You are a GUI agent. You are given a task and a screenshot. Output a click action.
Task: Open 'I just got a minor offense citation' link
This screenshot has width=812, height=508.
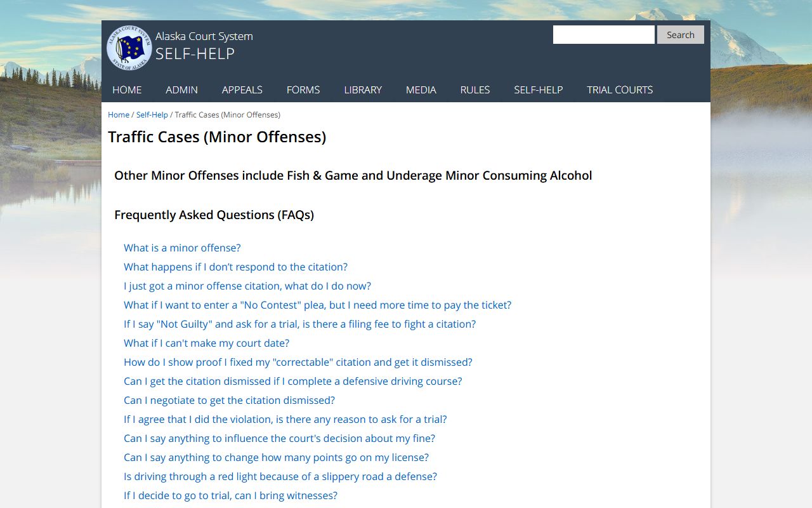(247, 286)
